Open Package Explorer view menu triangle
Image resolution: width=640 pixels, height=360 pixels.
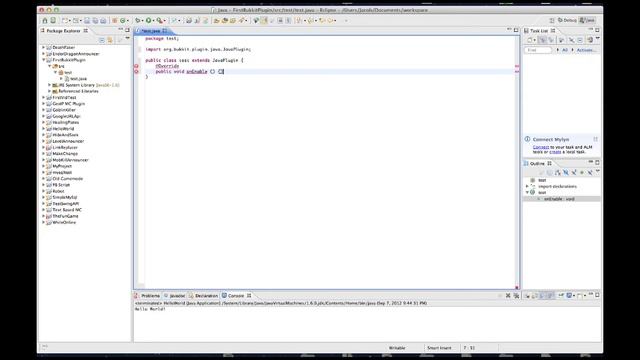pyautogui.click(x=127, y=38)
